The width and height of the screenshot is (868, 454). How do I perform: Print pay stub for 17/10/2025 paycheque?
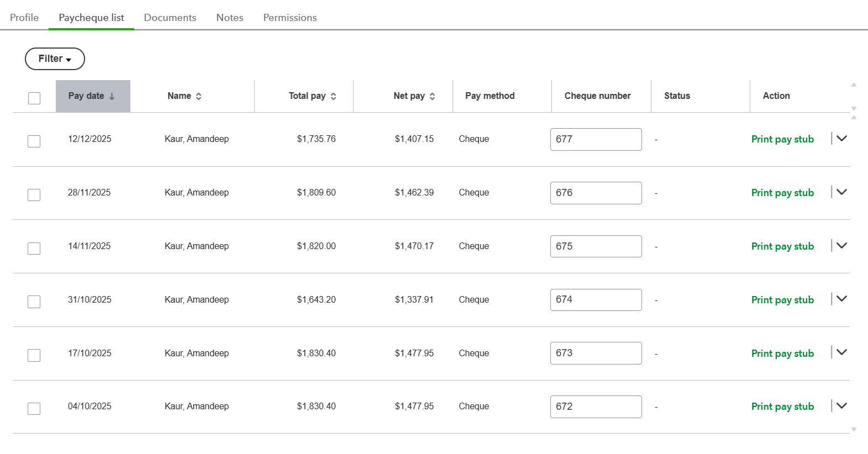(782, 353)
